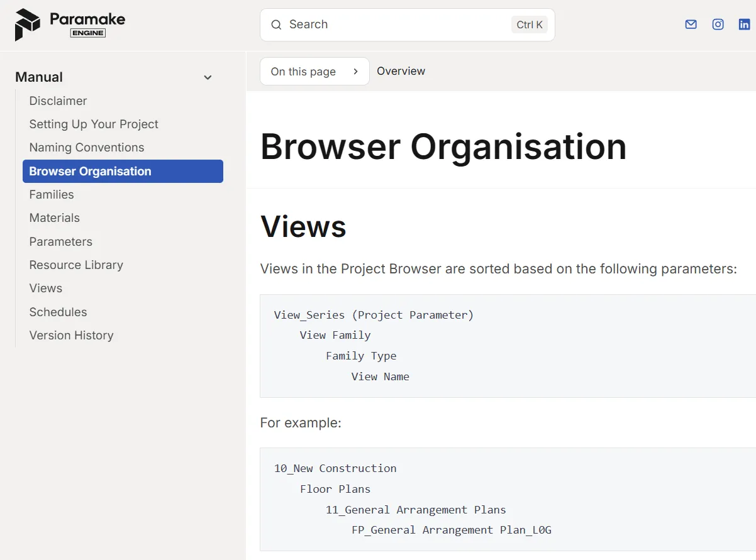Collapse the Manual section chevron
Viewport: 756px width, 560px height.
point(208,77)
